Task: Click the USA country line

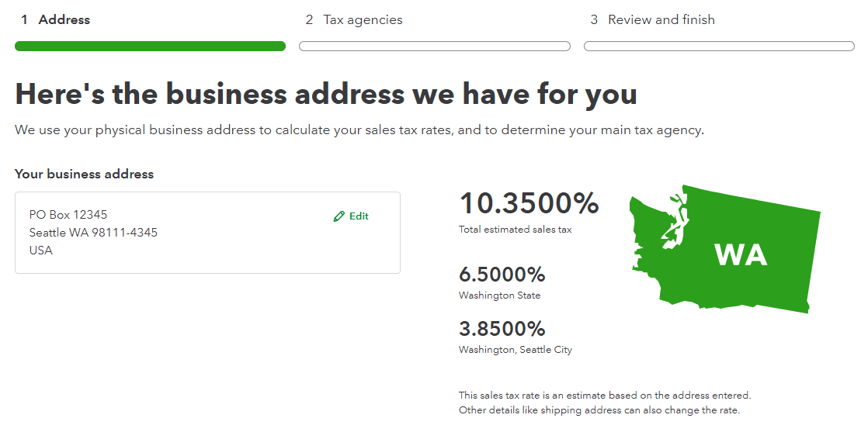Action: coord(41,251)
